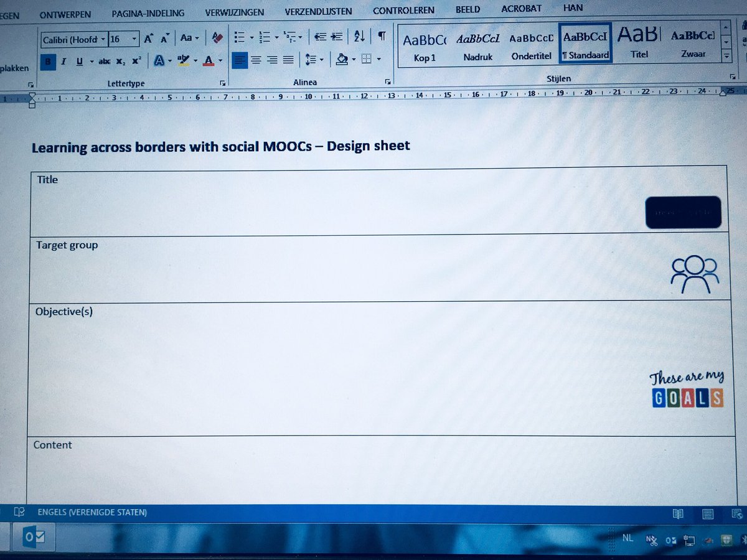
Task: Open NL language indicator in tray
Action: [x=628, y=537]
